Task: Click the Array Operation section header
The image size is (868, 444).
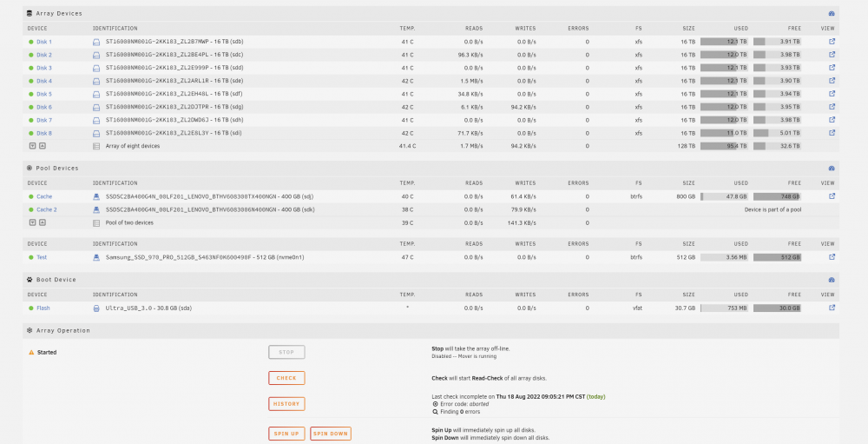Action: (x=431, y=330)
